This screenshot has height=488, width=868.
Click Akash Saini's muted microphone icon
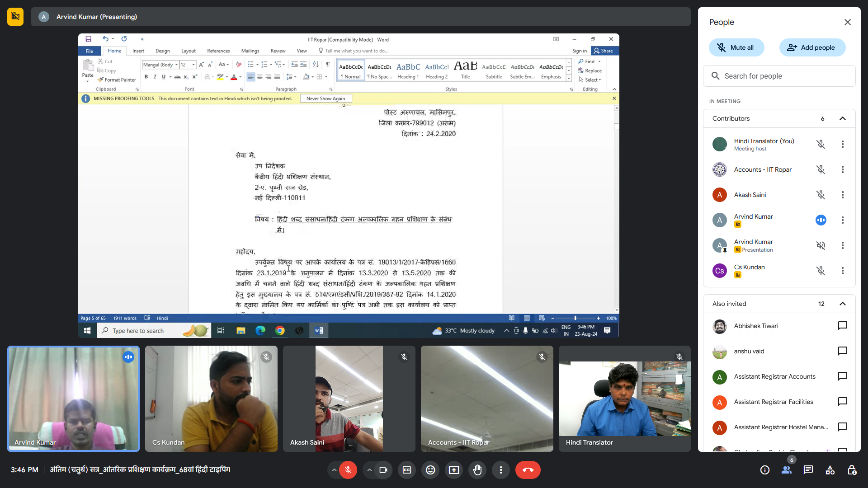pos(821,195)
